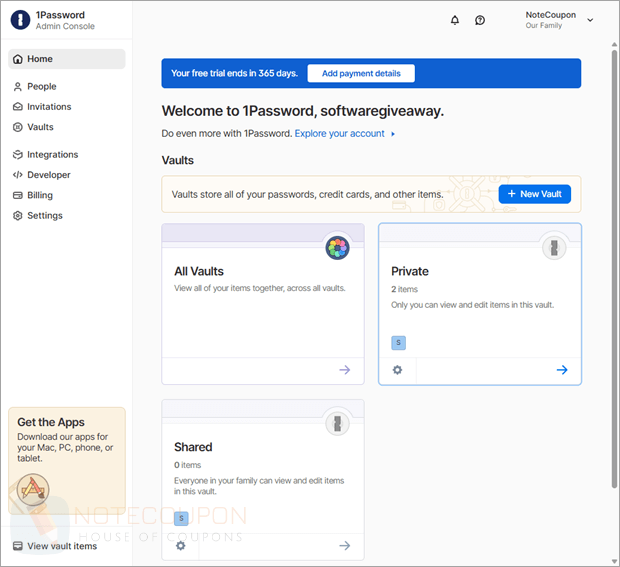
Task: Click the Private vault arrow
Action: [562, 370]
